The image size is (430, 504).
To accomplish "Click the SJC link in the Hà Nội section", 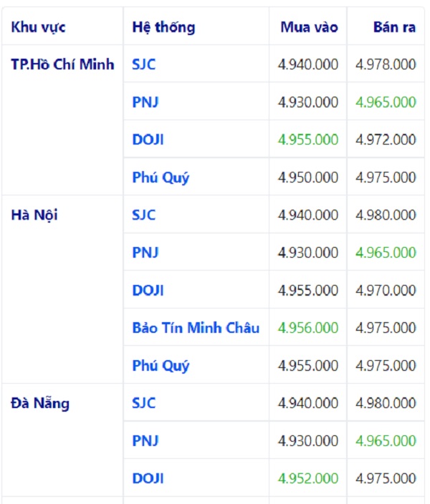I will click(144, 215).
